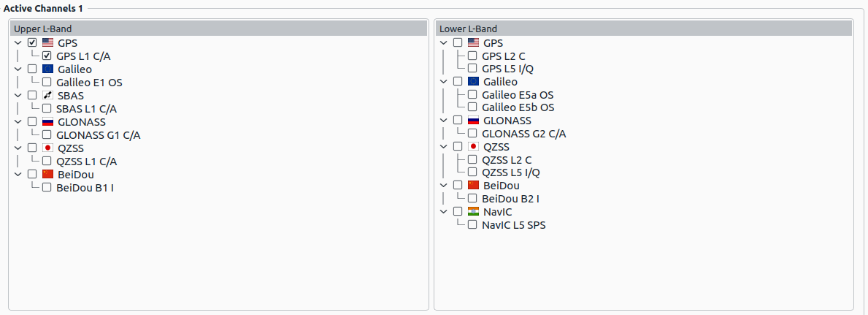This screenshot has height=315, width=868.
Task: Click the EU flag icon in Upper L-Band
Action: (x=48, y=69)
